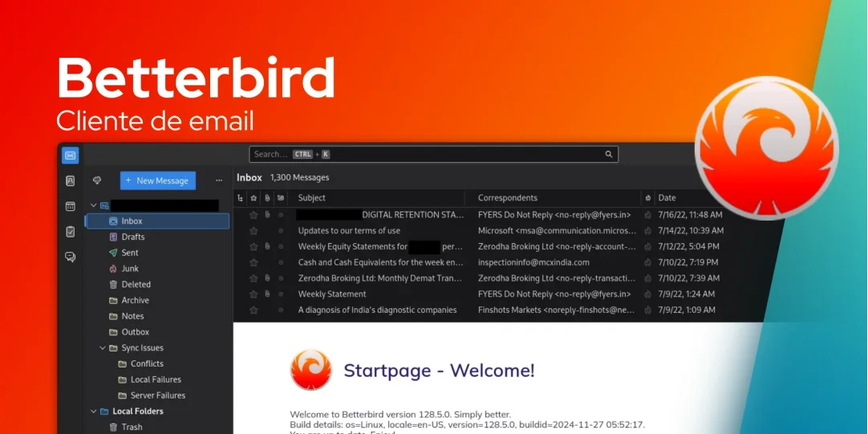Collapse the Local Folders tree
The width and height of the screenshot is (868, 434).
click(x=93, y=412)
